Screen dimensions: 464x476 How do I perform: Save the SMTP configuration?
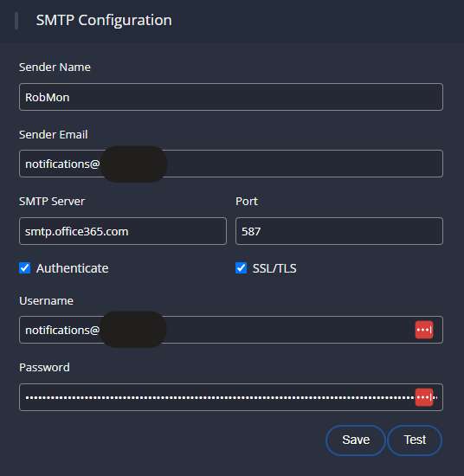356,441
